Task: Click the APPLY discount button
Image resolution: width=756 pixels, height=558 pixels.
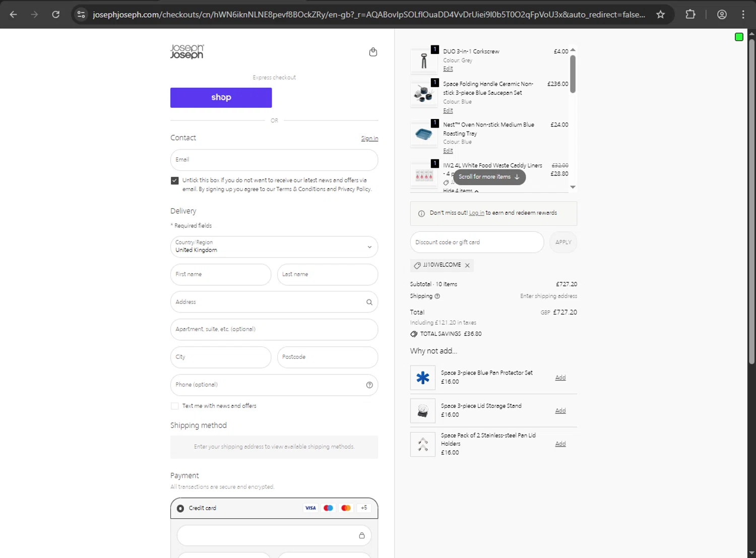Action: coord(563,242)
